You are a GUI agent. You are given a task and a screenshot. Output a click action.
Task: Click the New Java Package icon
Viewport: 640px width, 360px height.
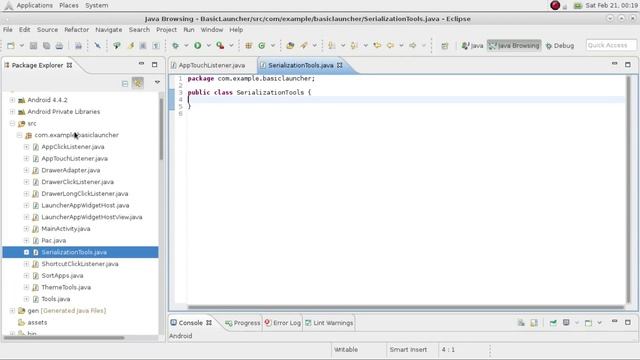248,46
